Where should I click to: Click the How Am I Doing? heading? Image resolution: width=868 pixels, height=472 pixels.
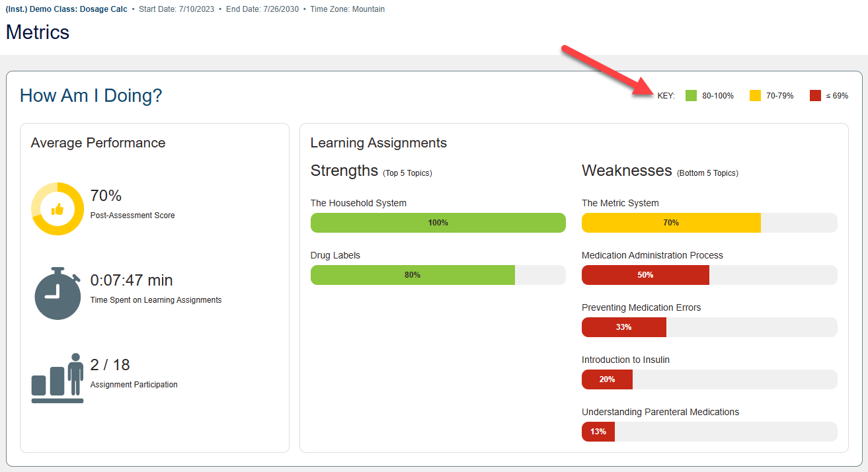(x=91, y=96)
